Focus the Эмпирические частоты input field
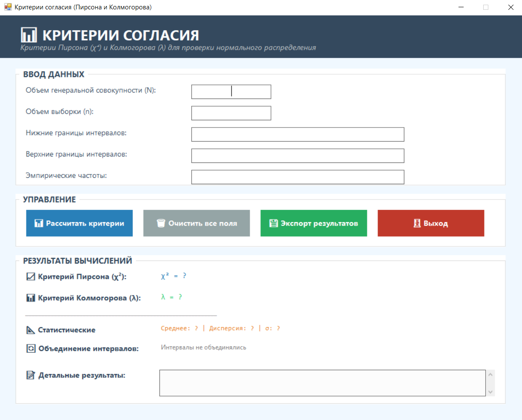 click(x=297, y=177)
